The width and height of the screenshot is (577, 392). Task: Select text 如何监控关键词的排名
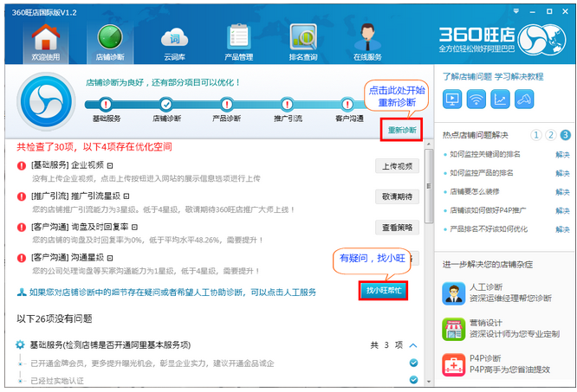[485, 154]
